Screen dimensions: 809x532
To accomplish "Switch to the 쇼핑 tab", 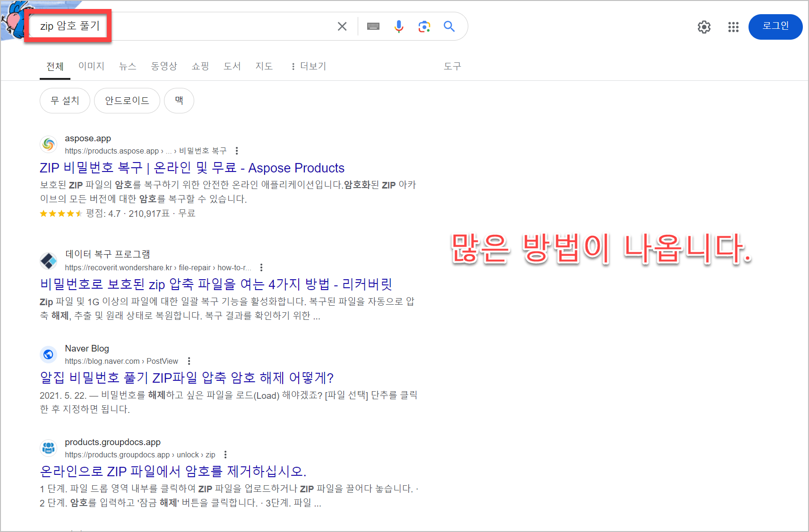I will tap(200, 66).
